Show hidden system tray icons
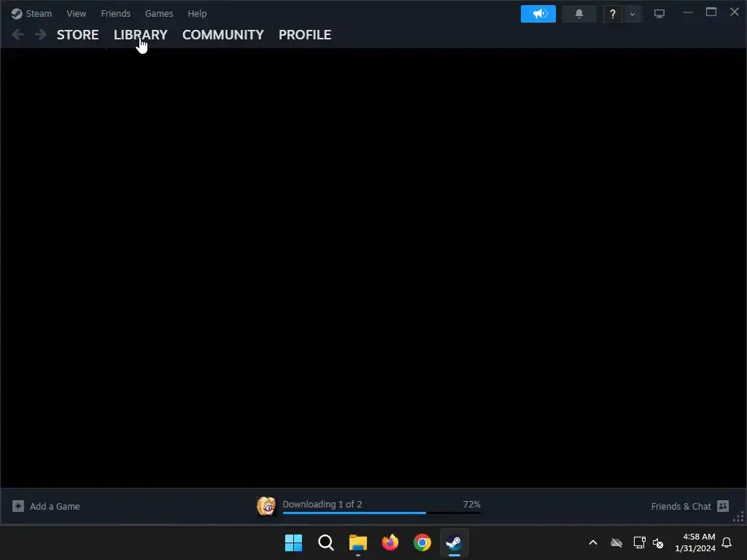747x560 pixels. 593,542
